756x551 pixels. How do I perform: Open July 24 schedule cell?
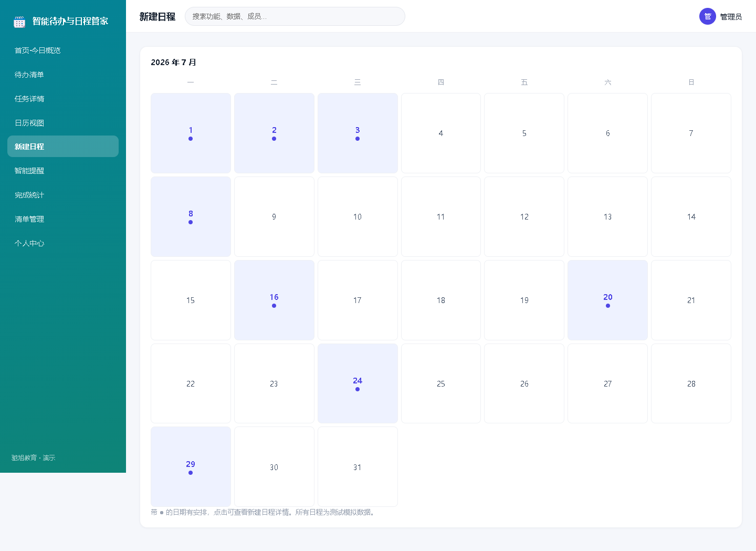(358, 383)
